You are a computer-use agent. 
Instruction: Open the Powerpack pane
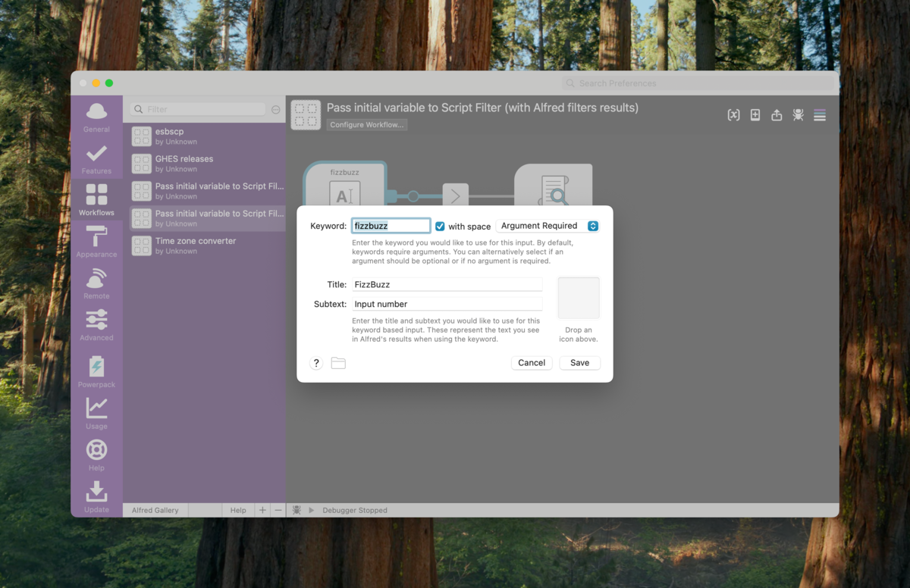[x=96, y=372]
